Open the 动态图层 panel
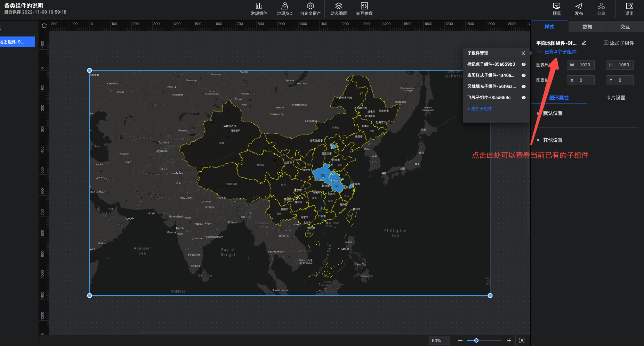Image resolution: width=644 pixels, height=346 pixels. (338, 9)
